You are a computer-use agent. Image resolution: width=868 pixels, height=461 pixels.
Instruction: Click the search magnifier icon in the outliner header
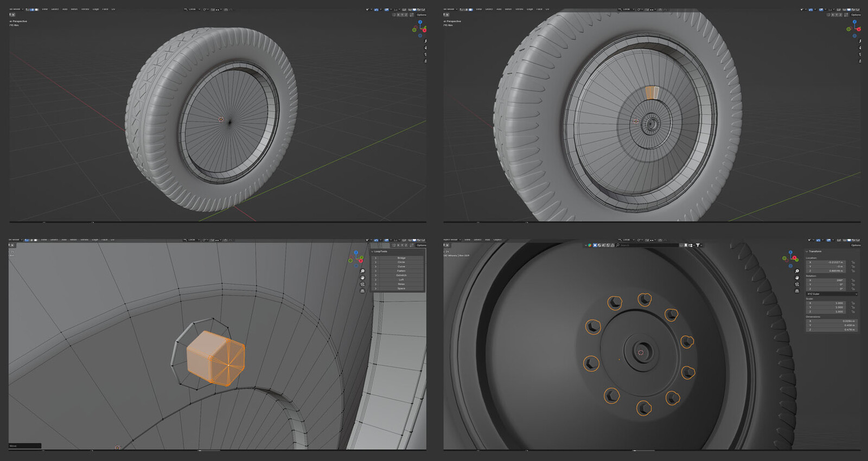[x=618, y=245]
